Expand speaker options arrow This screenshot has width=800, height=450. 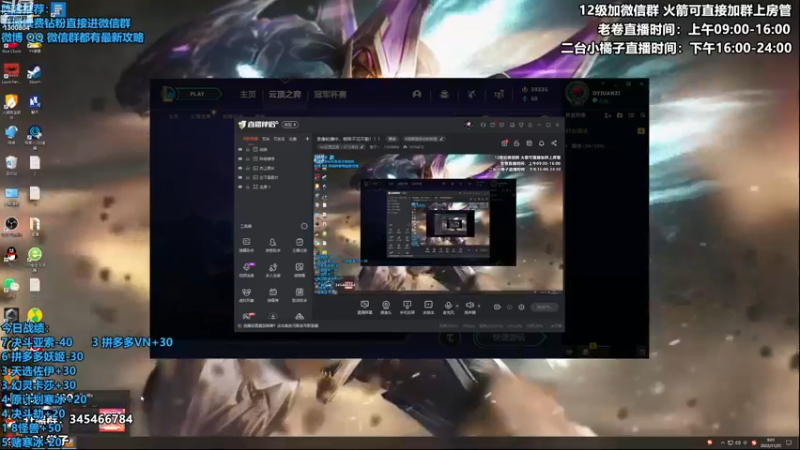point(479,306)
